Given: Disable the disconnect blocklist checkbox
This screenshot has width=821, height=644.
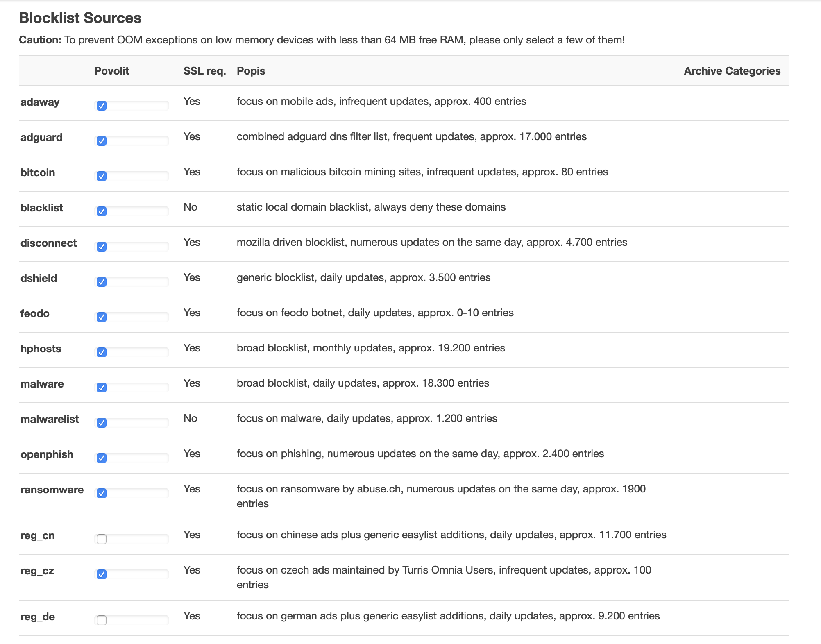Looking at the screenshot, I should [x=102, y=247].
